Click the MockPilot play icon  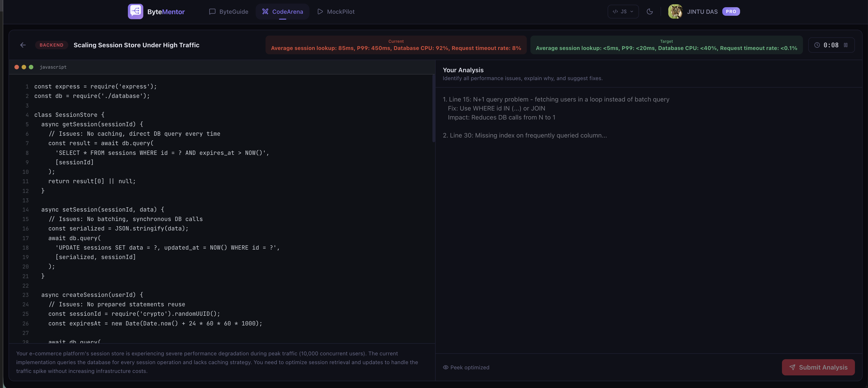[320, 11]
